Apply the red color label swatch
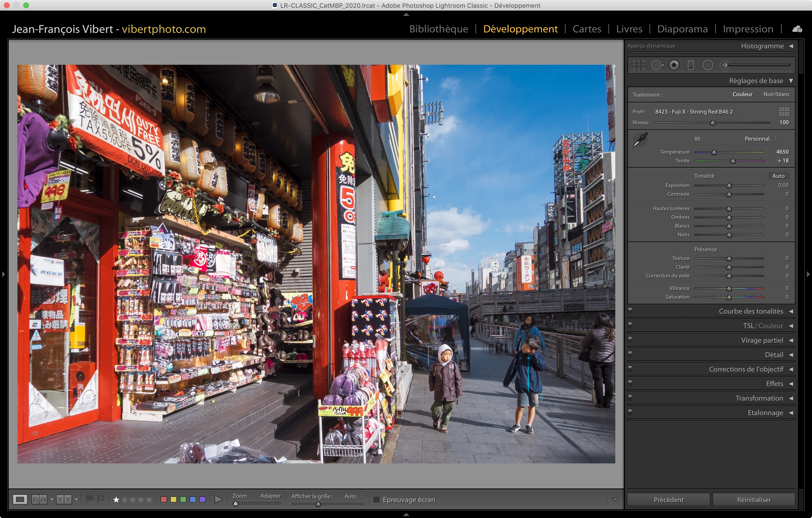This screenshot has height=518, width=812. (164, 499)
